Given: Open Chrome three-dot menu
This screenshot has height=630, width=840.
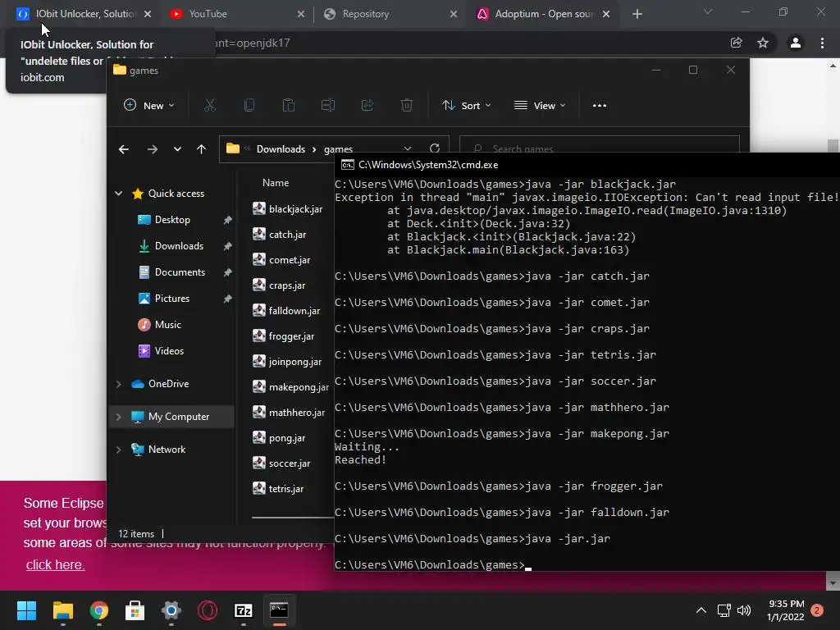Looking at the screenshot, I should pos(822,43).
